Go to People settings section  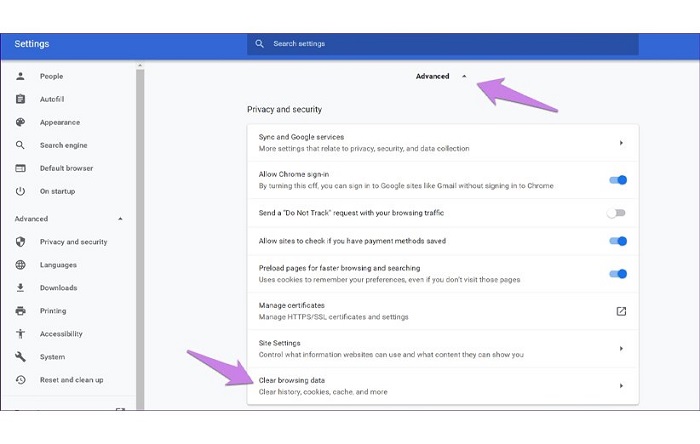[x=51, y=76]
